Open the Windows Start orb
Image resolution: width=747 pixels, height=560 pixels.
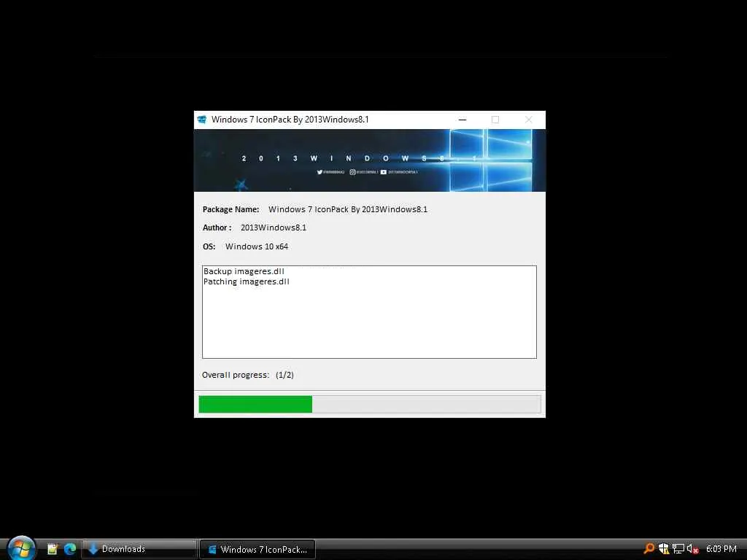click(21, 548)
